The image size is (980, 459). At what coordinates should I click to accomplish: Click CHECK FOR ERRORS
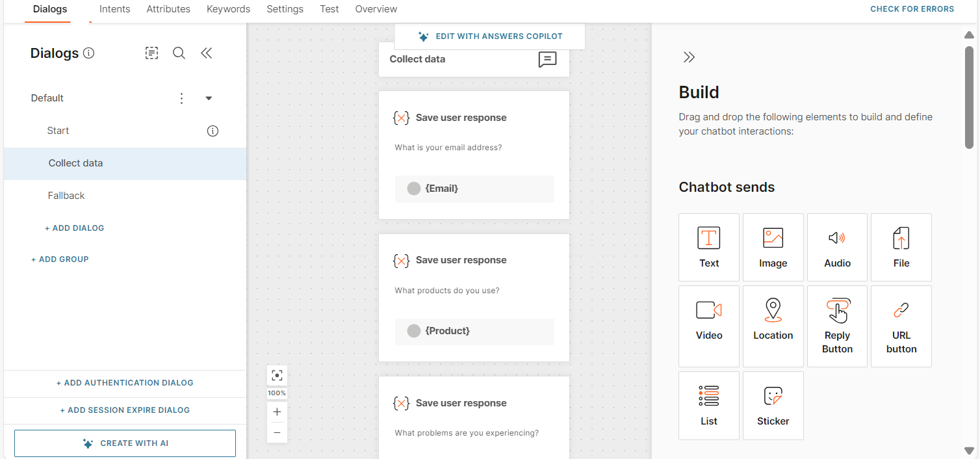912,9
